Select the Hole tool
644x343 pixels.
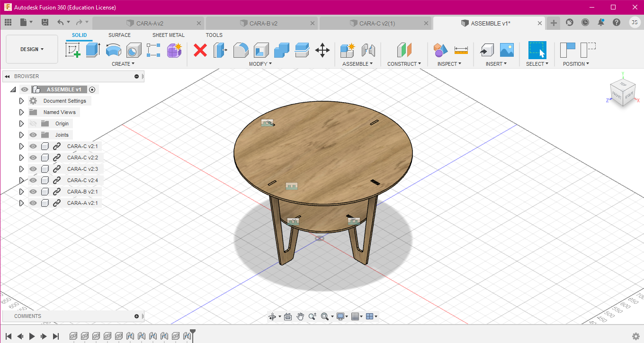pos(134,50)
